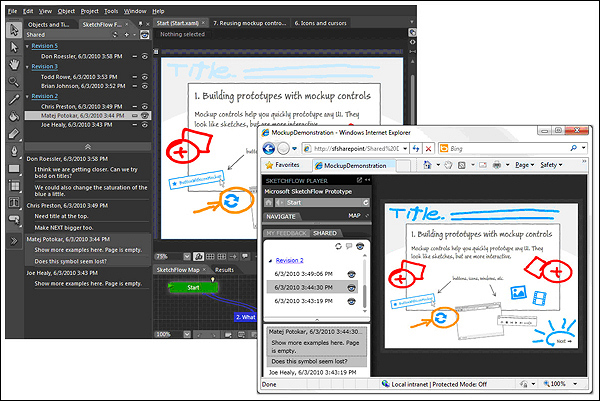The height and width of the screenshot is (401, 600).
Task: Toggle visibility eye for Matej Potokar feedback
Action: pos(145,116)
